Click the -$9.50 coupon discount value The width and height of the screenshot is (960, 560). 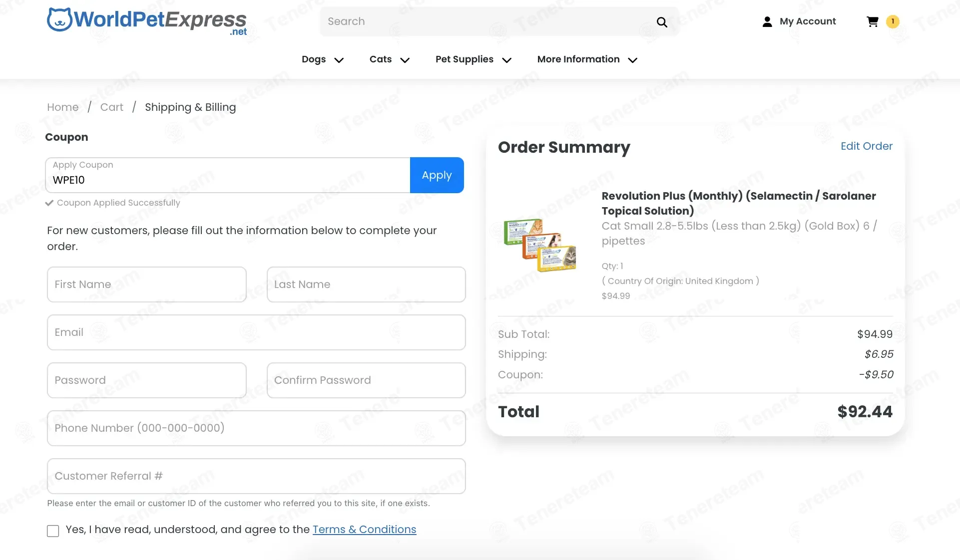[876, 375]
